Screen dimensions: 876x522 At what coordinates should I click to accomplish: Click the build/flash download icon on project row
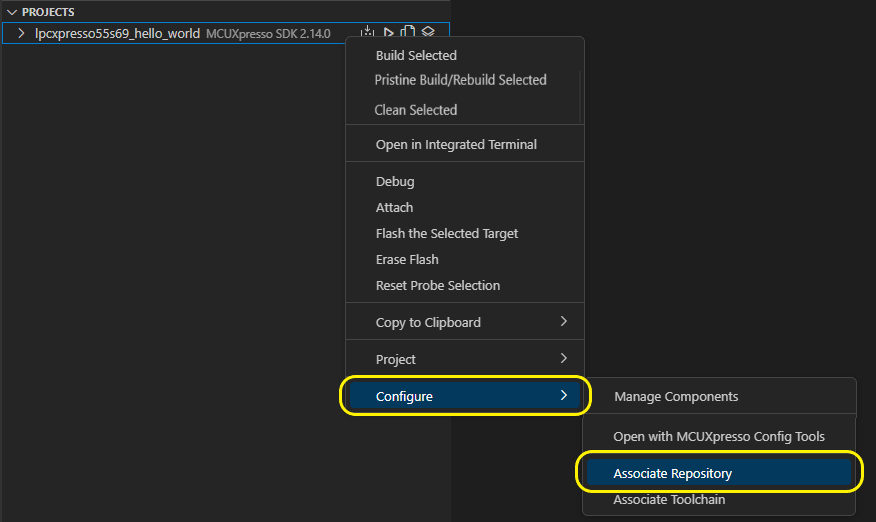pos(367,32)
